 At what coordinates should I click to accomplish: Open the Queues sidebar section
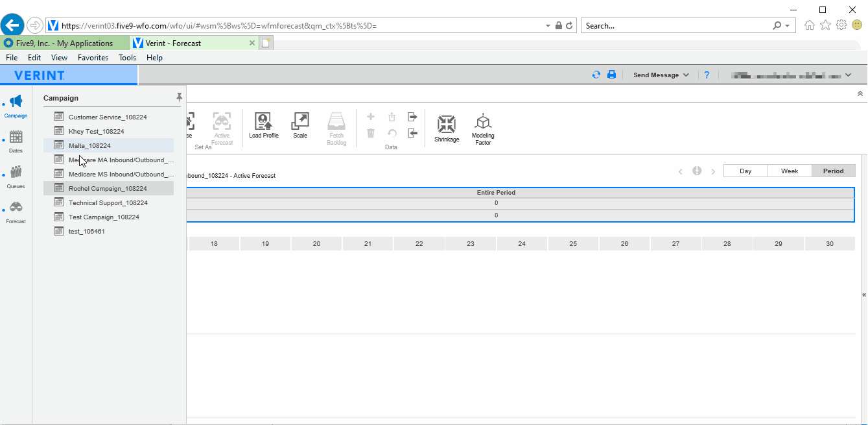(x=16, y=176)
